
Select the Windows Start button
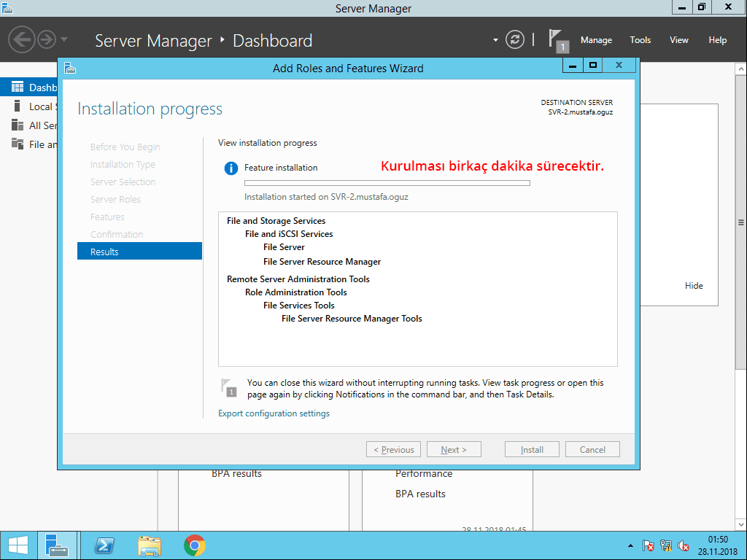coord(16,545)
